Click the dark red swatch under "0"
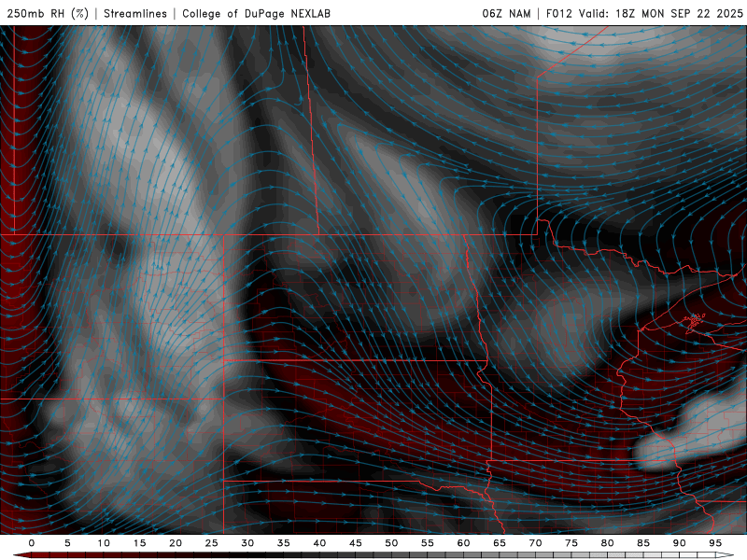 40,555
